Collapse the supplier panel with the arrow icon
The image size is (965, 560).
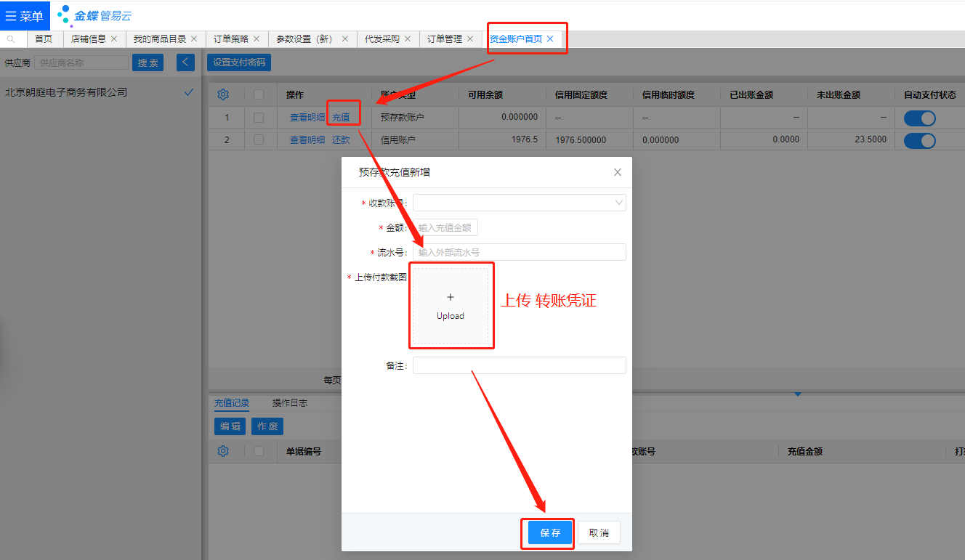pos(185,62)
